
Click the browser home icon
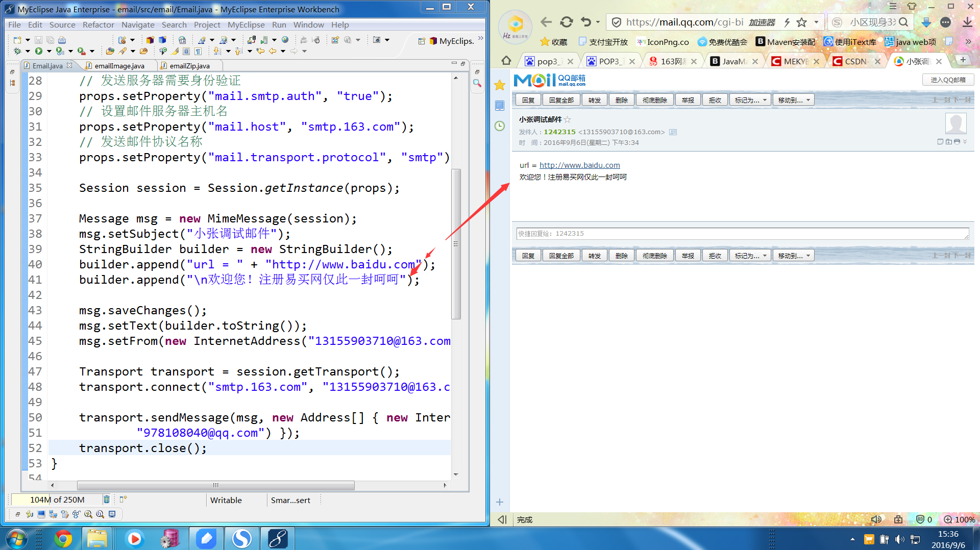tap(506, 61)
